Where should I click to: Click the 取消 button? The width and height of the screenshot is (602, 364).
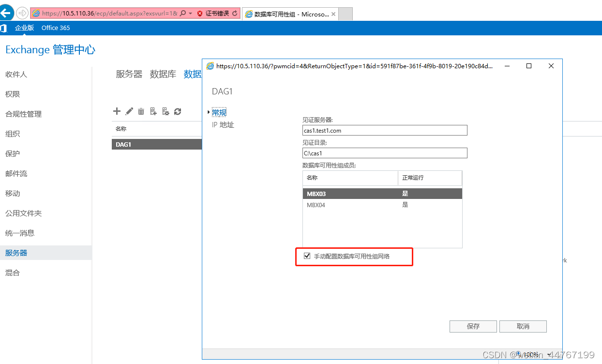(523, 326)
